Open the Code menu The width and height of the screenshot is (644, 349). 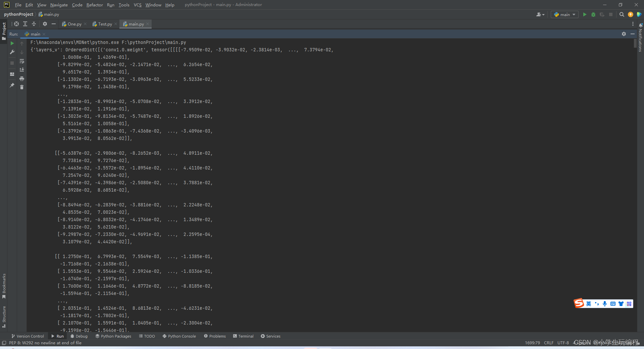click(x=77, y=5)
